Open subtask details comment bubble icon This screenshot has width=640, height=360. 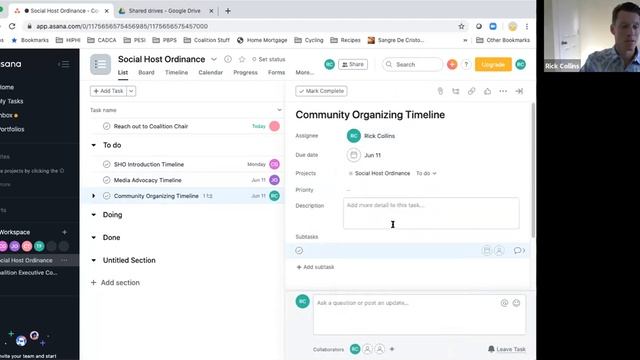[519, 251]
